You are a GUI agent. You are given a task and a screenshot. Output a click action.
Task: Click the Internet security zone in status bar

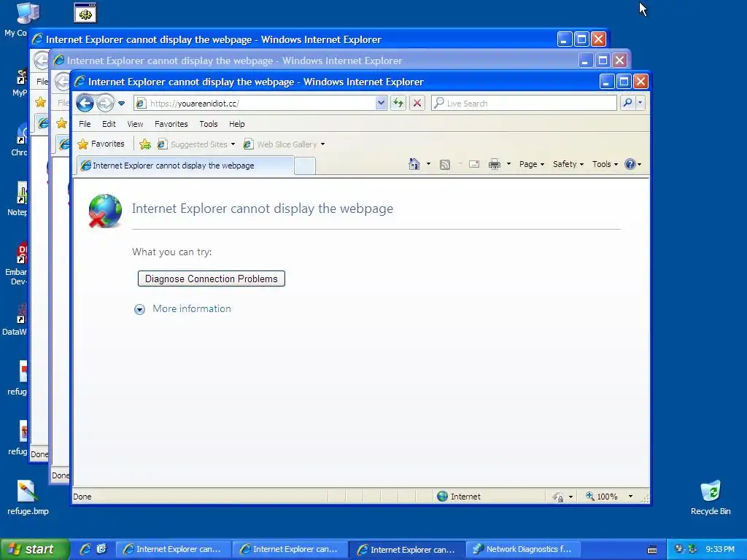459,496
